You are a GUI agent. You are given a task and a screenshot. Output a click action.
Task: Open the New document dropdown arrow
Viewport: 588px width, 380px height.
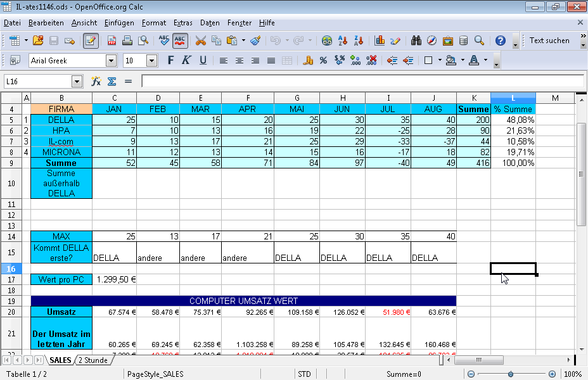(x=26, y=41)
